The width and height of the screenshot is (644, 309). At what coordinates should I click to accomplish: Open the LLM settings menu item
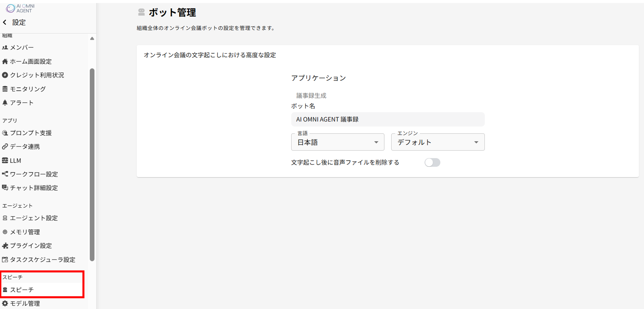pyautogui.click(x=15, y=161)
